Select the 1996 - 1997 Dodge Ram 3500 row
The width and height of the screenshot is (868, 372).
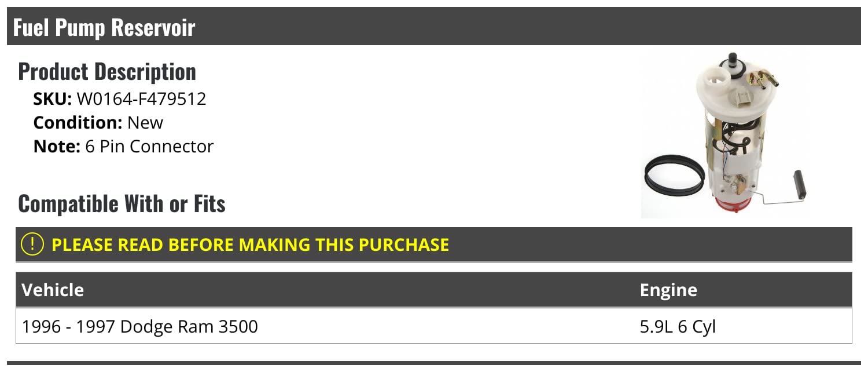click(140, 327)
